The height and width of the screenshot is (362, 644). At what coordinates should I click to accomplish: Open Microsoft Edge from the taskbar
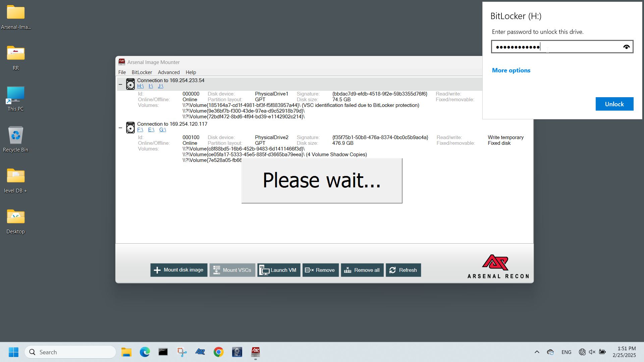145,352
